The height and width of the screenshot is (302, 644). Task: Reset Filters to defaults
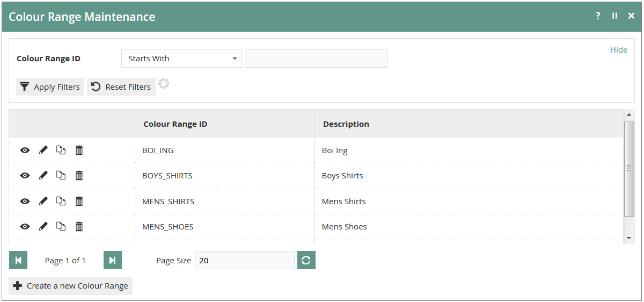click(x=121, y=87)
